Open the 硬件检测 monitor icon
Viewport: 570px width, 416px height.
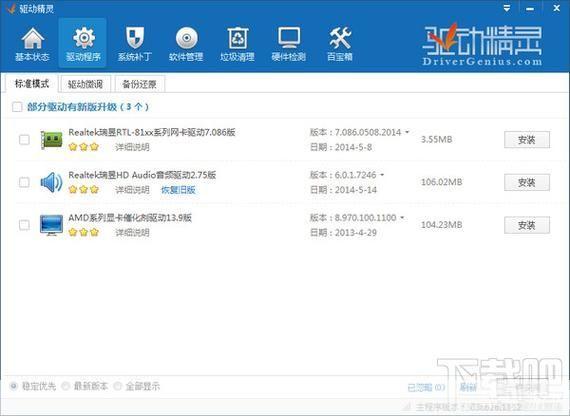click(289, 44)
